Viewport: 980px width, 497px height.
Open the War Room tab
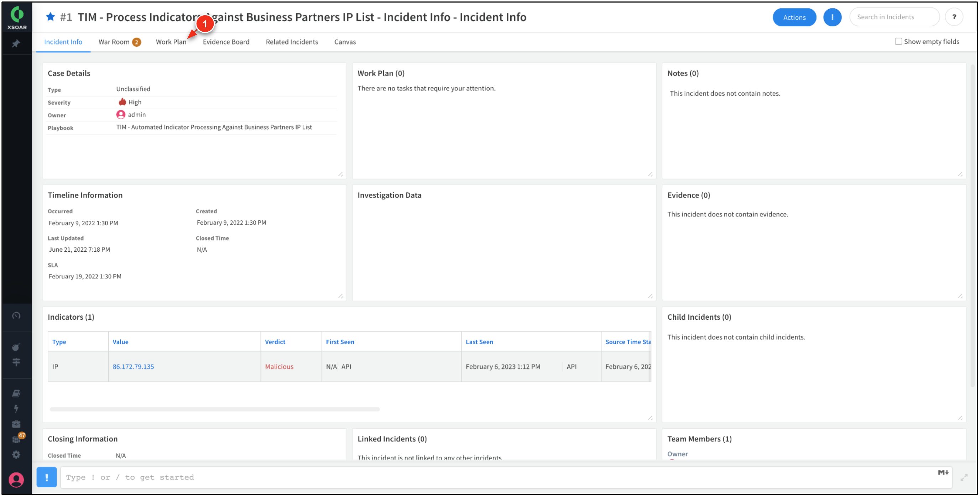point(114,42)
